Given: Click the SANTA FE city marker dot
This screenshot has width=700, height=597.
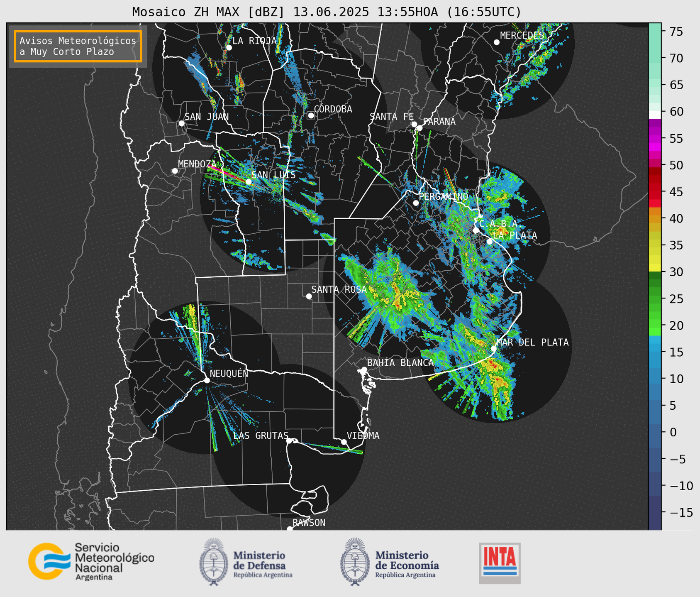Looking at the screenshot, I should [x=414, y=124].
